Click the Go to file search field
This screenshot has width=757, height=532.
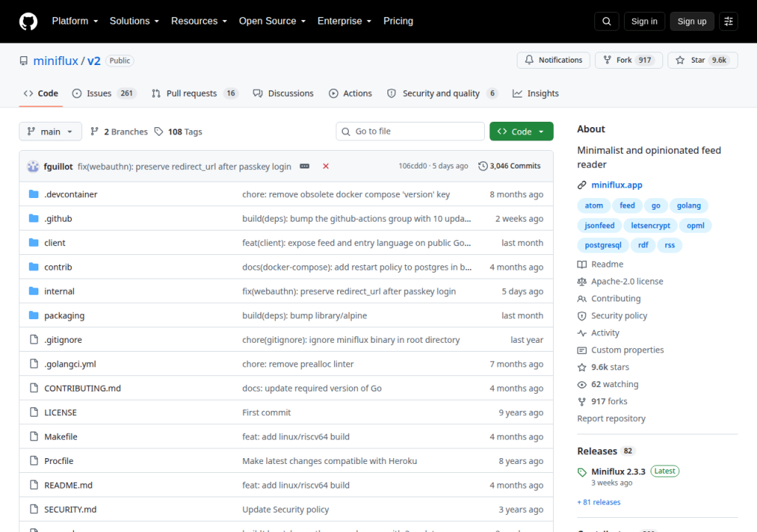410,132
